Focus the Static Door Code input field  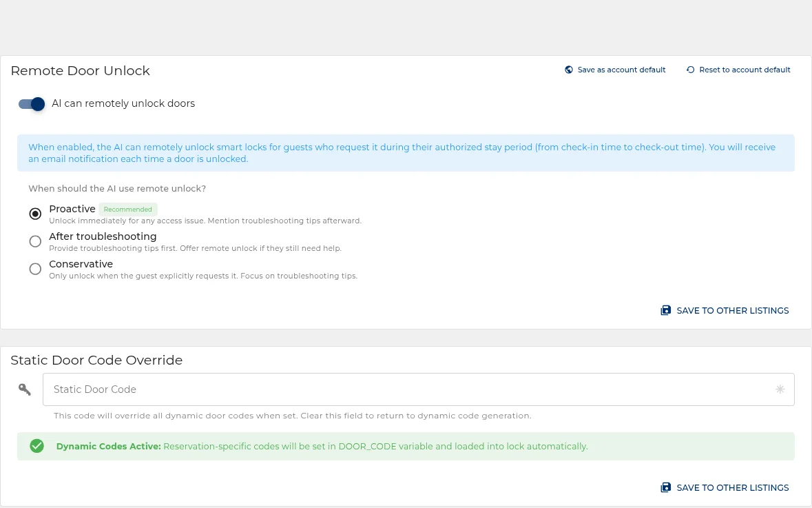[419, 389]
